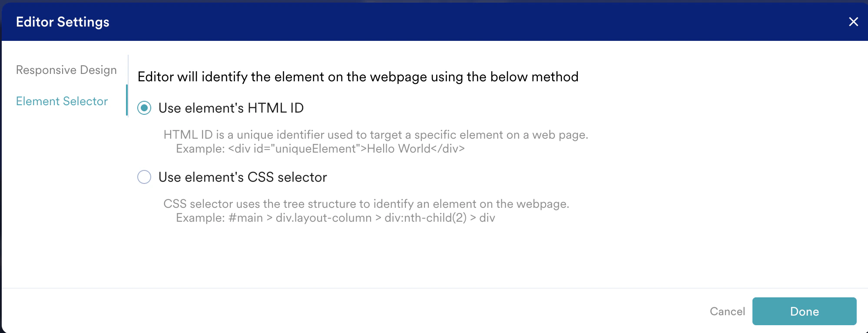Image resolution: width=868 pixels, height=333 pixels.
Task: Click the HTML ID description sentence
Action: point(376,135)
